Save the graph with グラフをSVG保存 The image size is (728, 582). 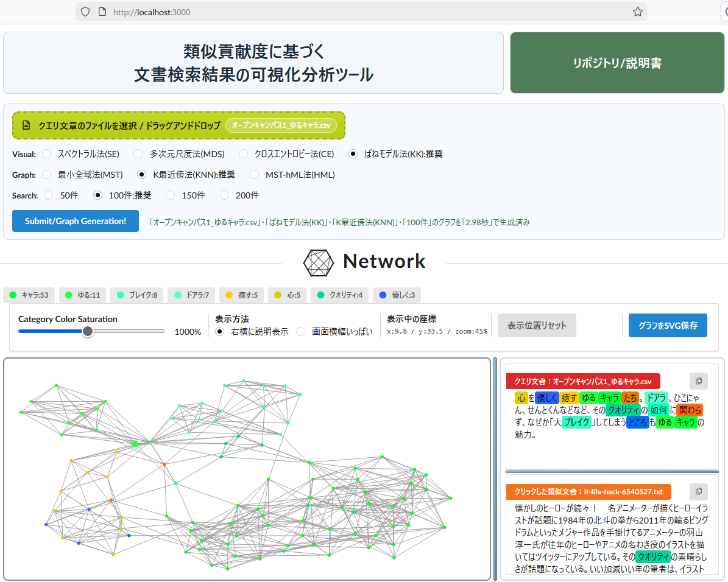(668, 325)
